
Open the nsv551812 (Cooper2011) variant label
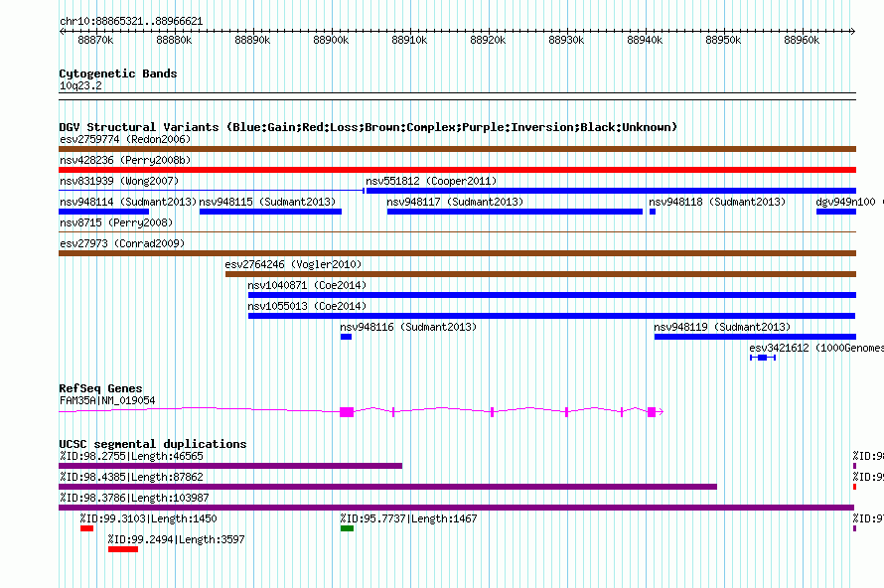tap(431, 181)
